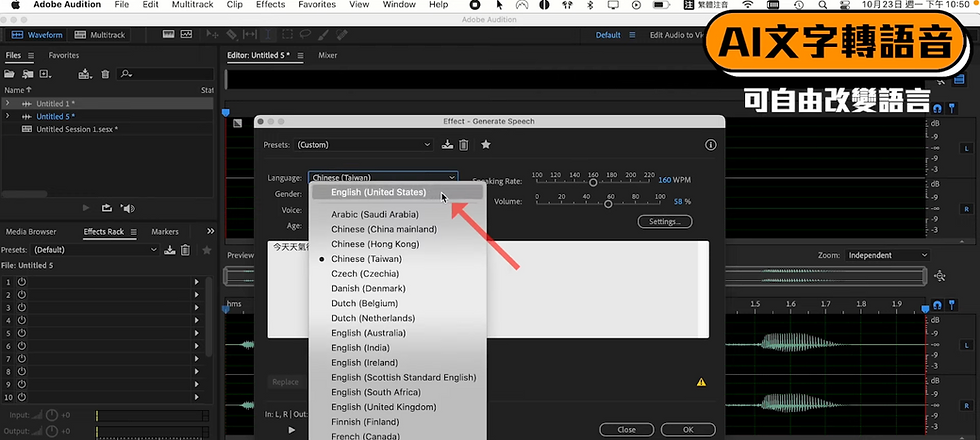The height and width of the screenshot is (440, 980).
Task: Select the Spot Healing Brush tool
Action: pyautogui.click(x=342, y=34)
